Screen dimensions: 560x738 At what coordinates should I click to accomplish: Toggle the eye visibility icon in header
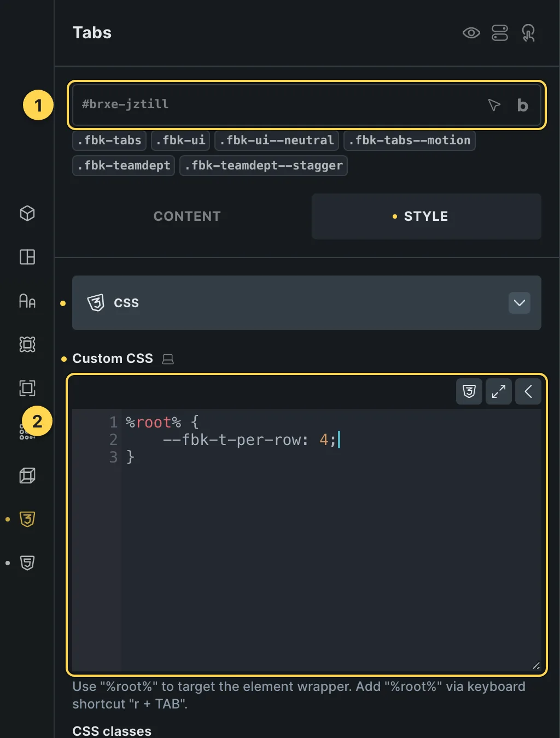(471, 33)
